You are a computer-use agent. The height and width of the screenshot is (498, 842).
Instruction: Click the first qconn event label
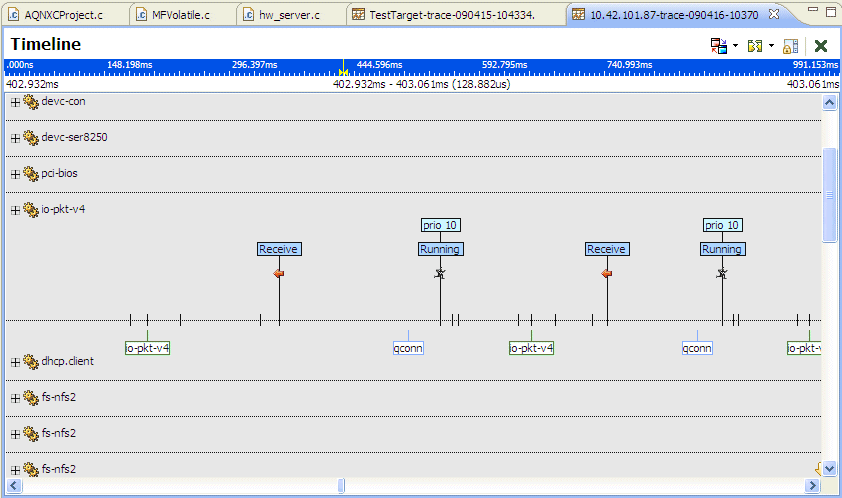click(x=408, y=349)
